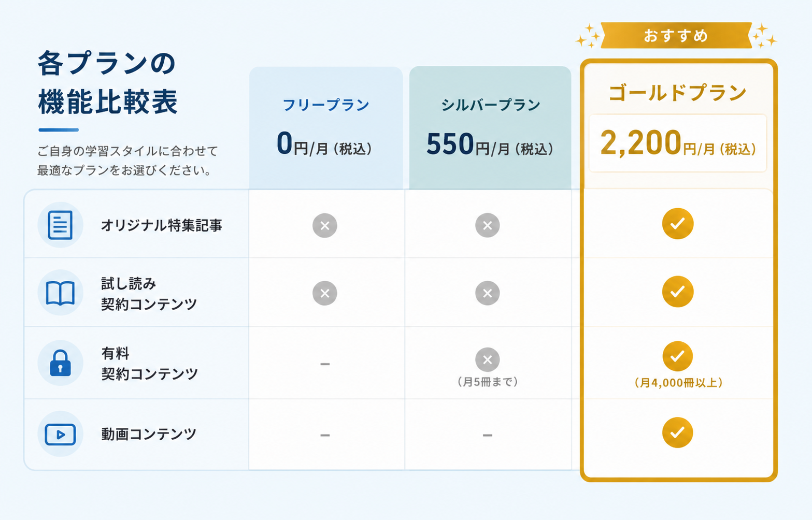812x520 pixels.
Task: Click シルバープラン gray X above 月5冊まで
Action: (488, 359)
